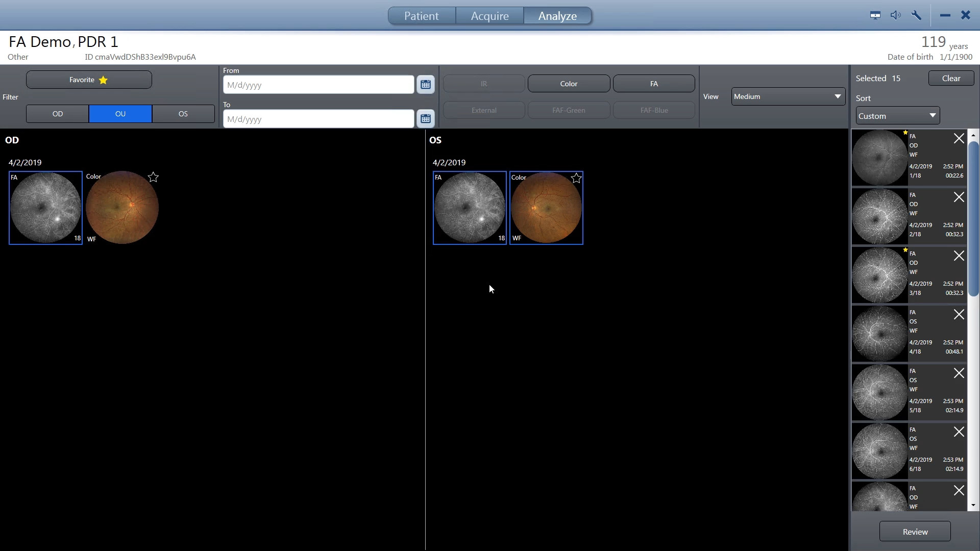Star the OD Color image as favorite

pyautogui.click(x=153, y=177)
